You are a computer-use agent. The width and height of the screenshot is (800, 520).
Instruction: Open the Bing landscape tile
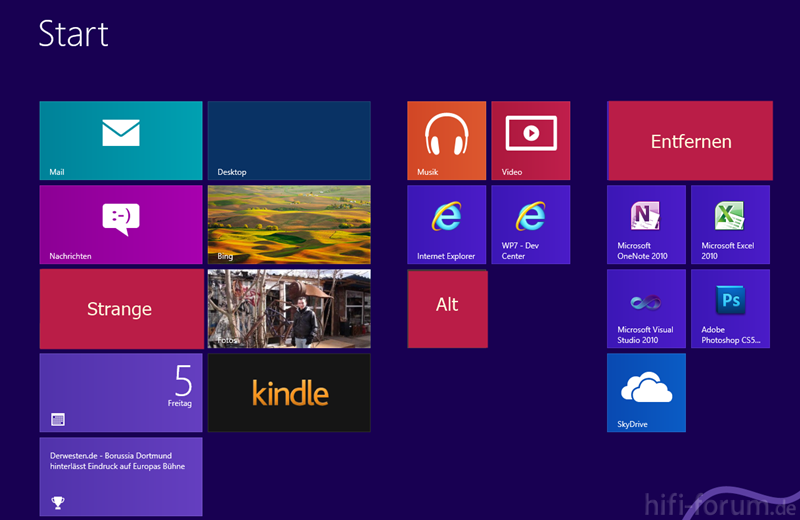[289, 224]
